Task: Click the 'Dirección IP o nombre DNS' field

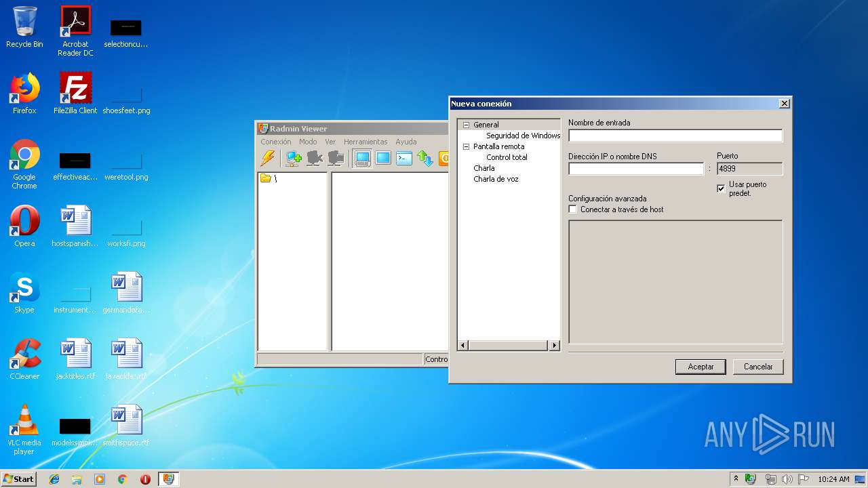Action: (x=636, y=169)
